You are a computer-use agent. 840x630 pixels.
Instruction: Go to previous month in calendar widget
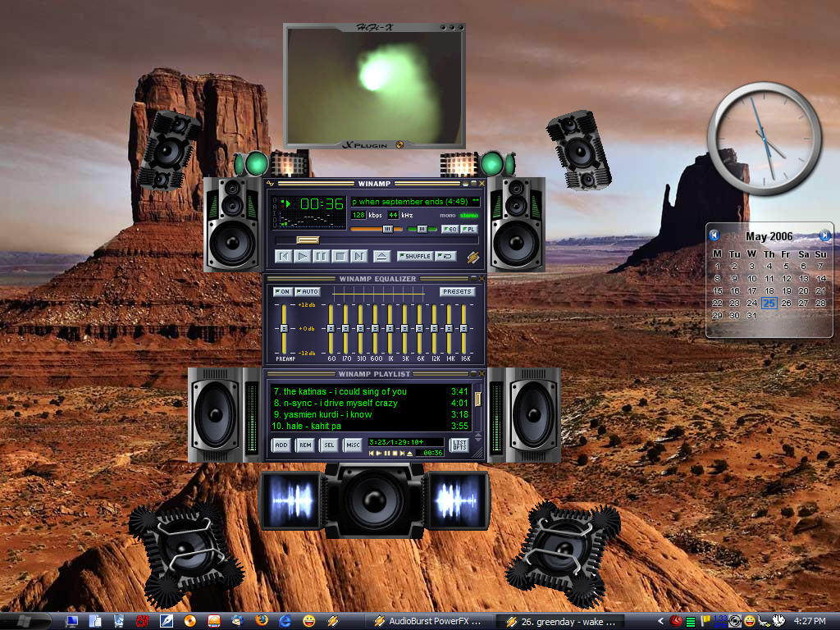click(714, 235)
